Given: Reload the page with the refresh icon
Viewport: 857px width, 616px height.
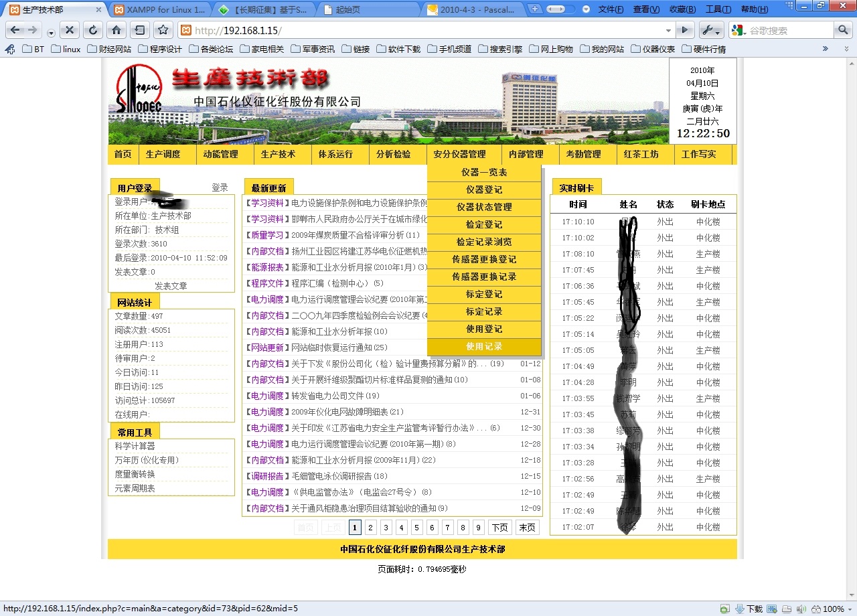Looking at the screenshot, I should (93, 30).
